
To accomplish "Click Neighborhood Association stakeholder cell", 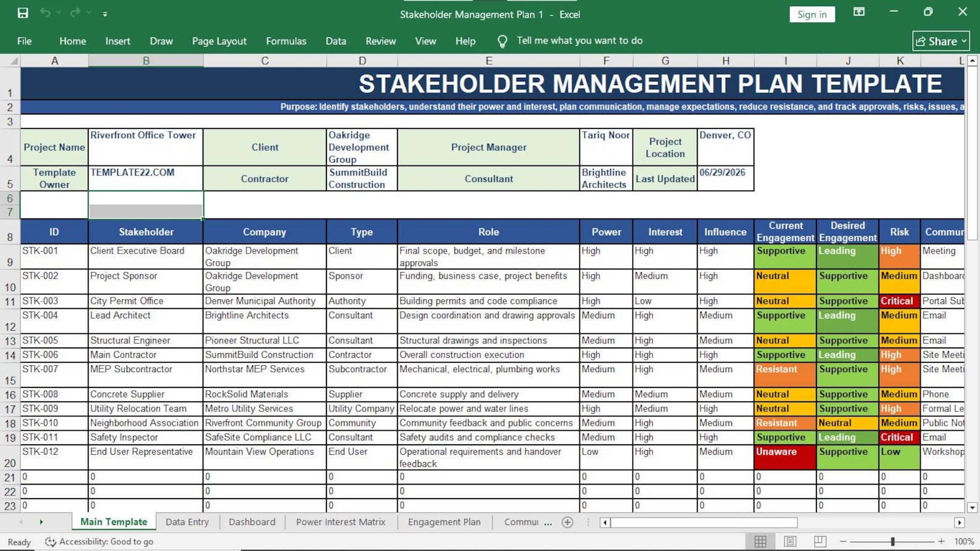I will pyautogui.click(x=146, y=423).
